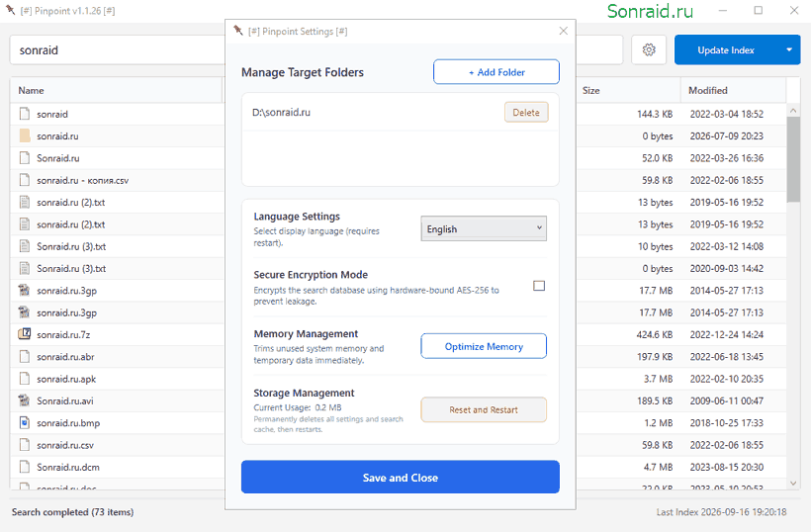Click the Add Folder button

(x=496, y=72)
